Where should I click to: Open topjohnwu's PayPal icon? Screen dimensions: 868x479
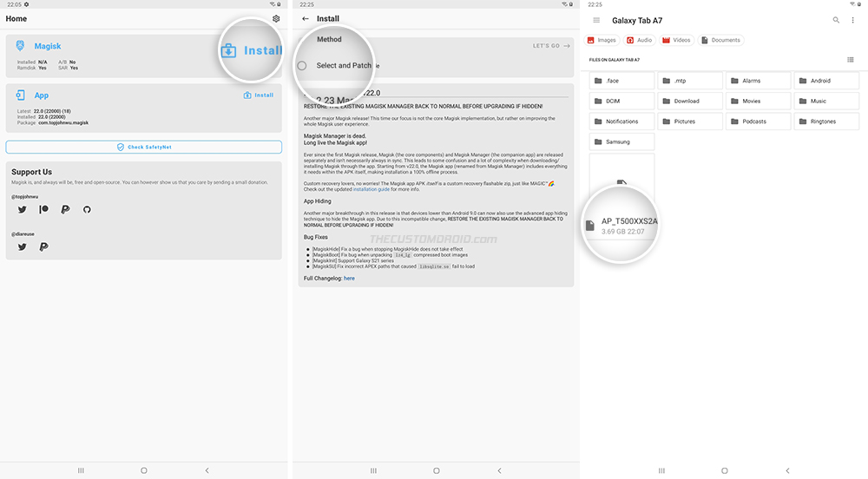point(65,210)
